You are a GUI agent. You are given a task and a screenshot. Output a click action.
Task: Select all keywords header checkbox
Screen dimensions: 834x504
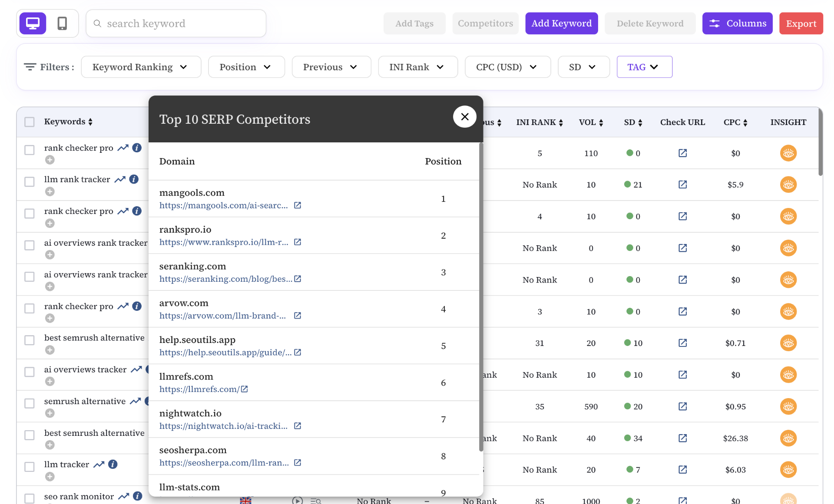click(x=30, y=122)
